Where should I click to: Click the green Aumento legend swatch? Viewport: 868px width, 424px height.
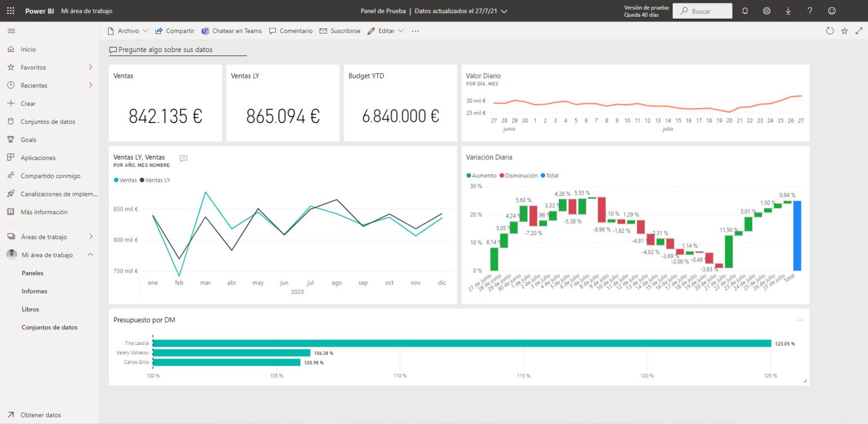coord(468,176)
